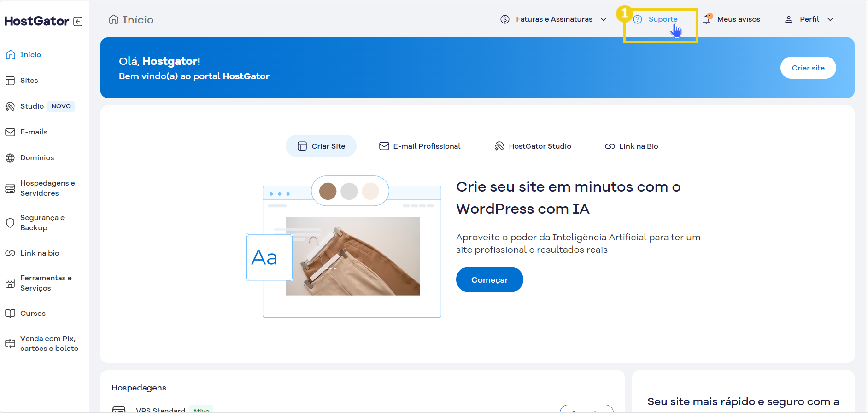Screen dimensions: 868x413
Task: Click the Venda com Pix payment icon
Action: 10,343
